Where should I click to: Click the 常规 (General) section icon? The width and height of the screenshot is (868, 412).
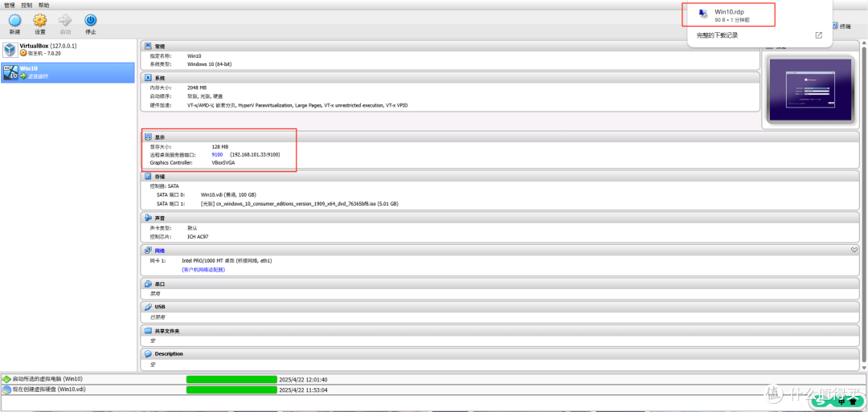pyautogui.click(x=148, y=46)
